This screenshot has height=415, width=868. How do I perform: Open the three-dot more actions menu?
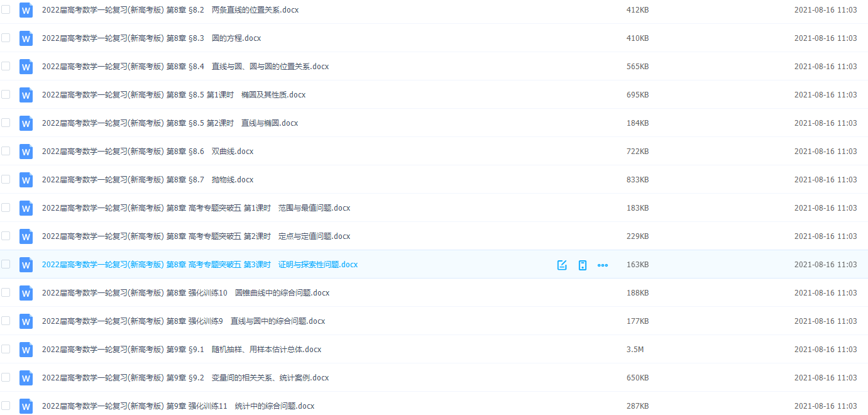tap(602, 265)
